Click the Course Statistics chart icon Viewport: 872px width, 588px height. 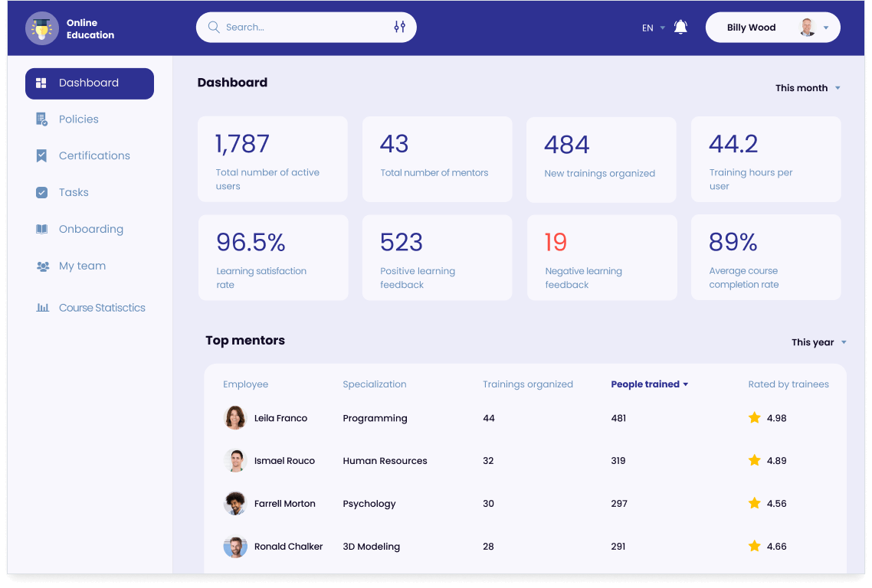[x=42, y=308]
